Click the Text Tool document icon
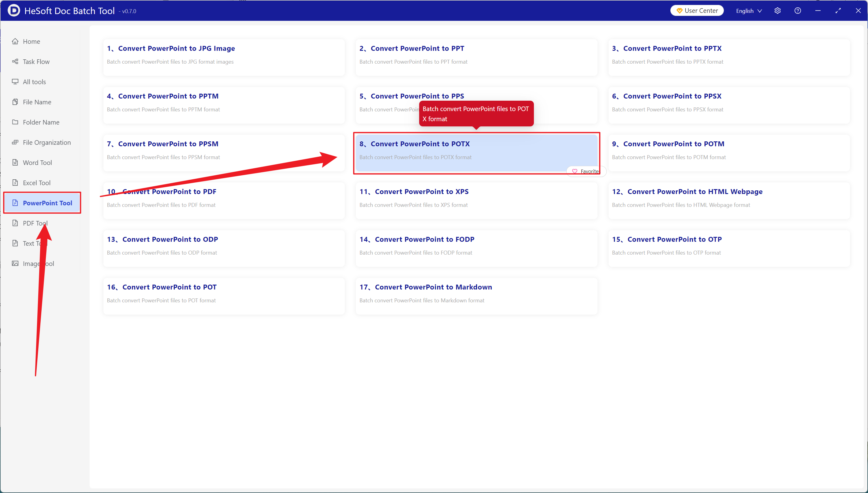This screenshot has width=868, height=493. 15,243
